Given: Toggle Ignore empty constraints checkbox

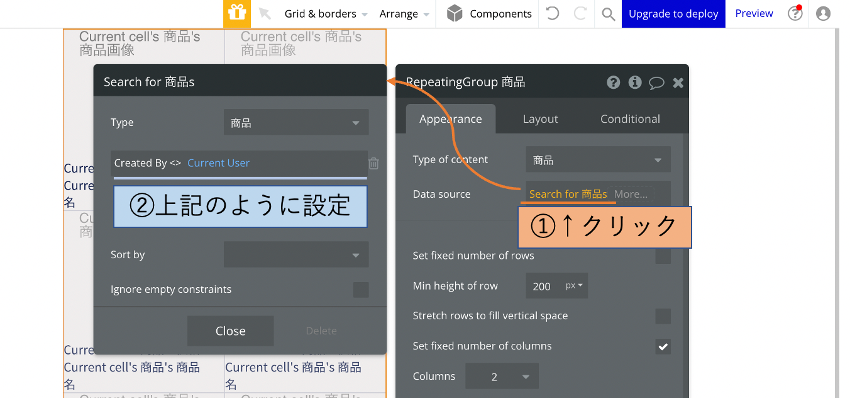Looking at the screenshot, I should tap(361, 290).
